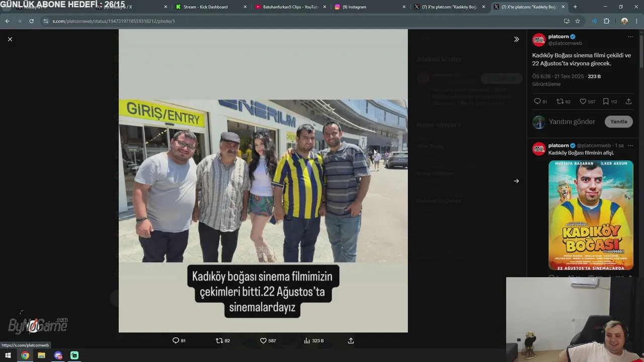Open the more options menu of the main tweet
Viewport: 644px width, 362px height.
(x=630, y=37)
